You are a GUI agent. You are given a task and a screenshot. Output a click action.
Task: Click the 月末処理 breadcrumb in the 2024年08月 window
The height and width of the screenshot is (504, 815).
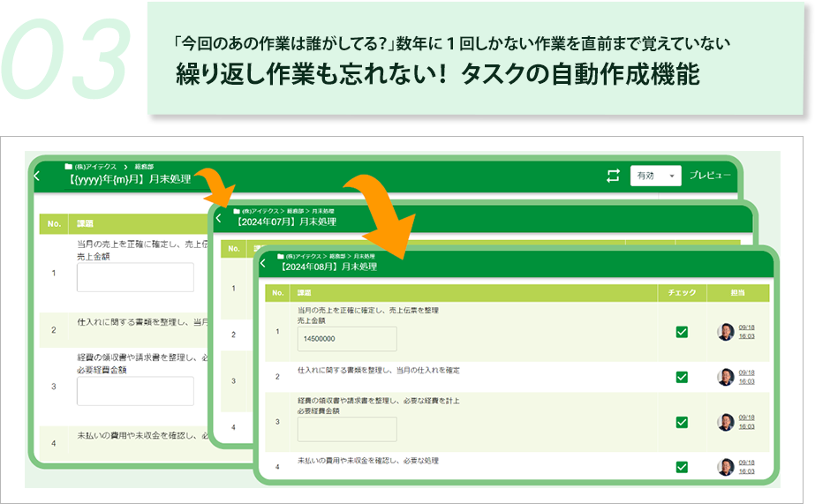pos(365,256)
